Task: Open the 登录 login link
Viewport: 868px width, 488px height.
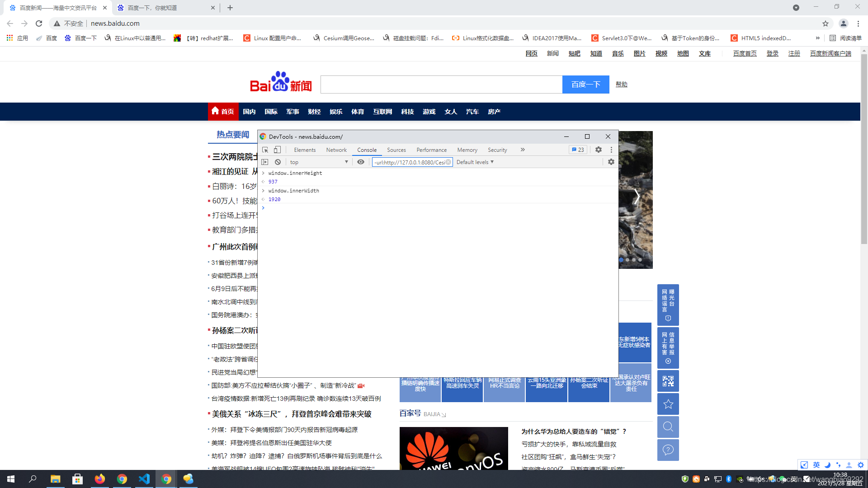Action: point(772,53)
